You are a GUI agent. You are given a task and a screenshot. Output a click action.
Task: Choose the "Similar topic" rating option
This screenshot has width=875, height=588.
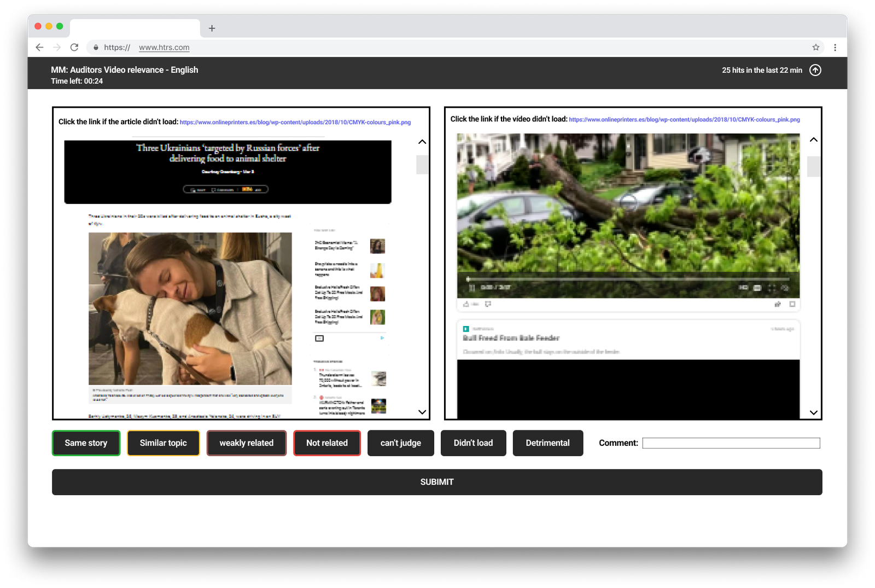163,443
